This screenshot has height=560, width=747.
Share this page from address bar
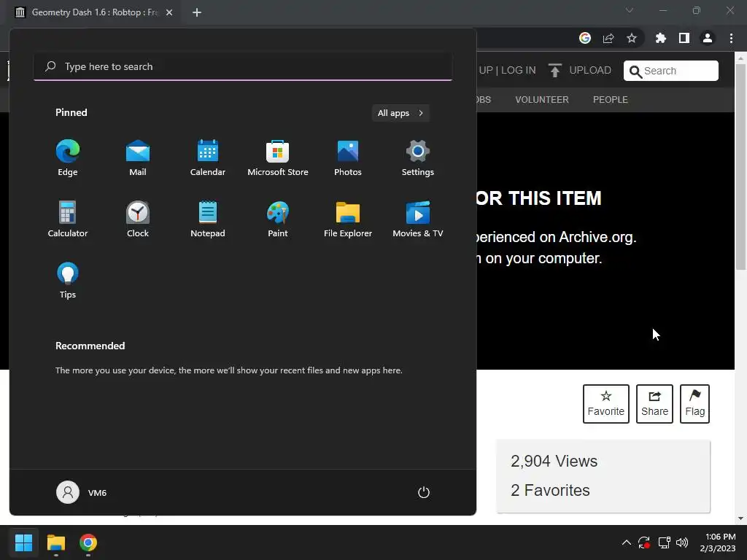coord(608,38)
